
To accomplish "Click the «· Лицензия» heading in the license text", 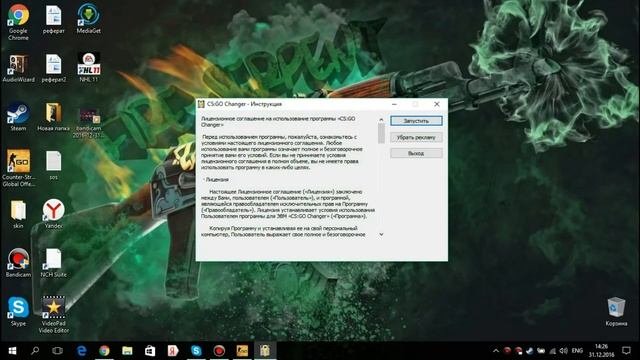I will point(216,180).
